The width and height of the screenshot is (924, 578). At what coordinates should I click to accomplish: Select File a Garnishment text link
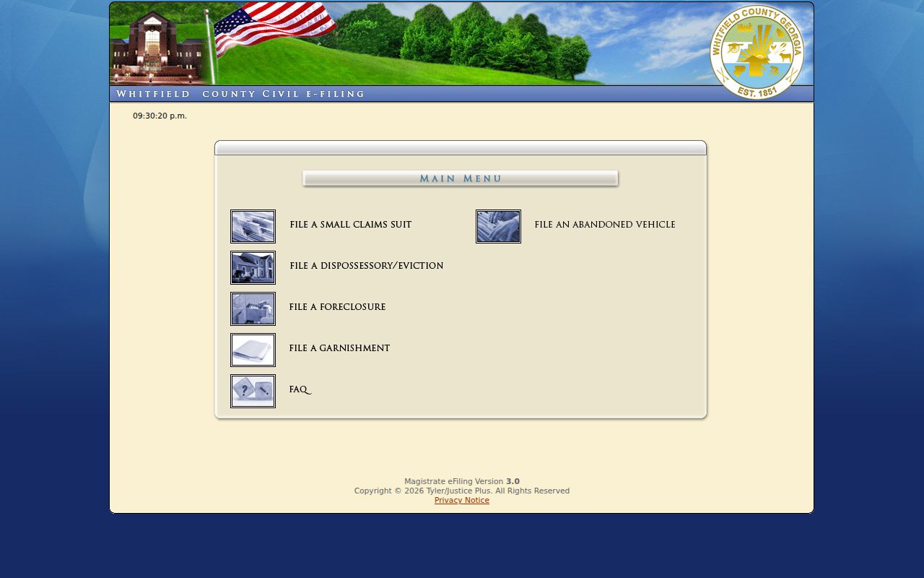click(339, 348)
